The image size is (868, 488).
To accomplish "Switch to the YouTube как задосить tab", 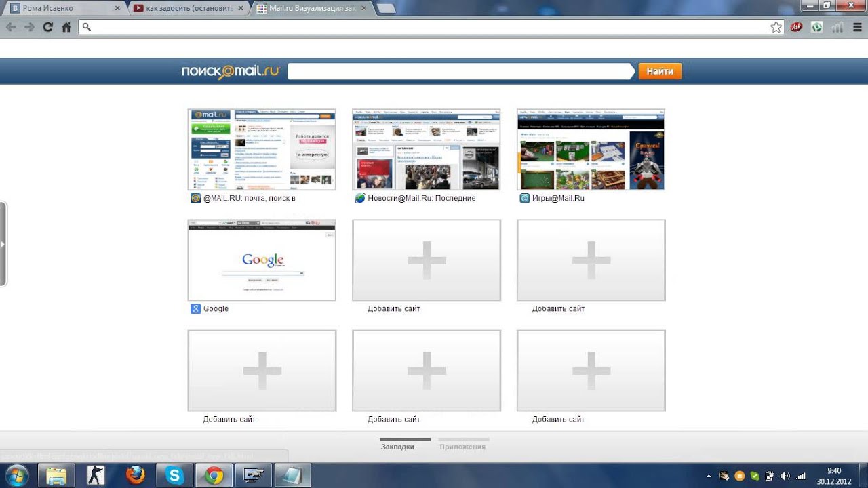I will click(187, 8).
